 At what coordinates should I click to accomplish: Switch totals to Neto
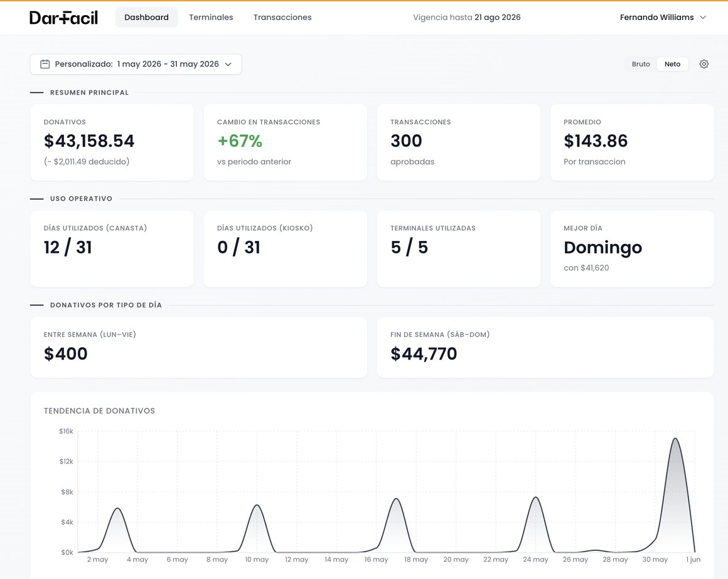click(672, 64)
